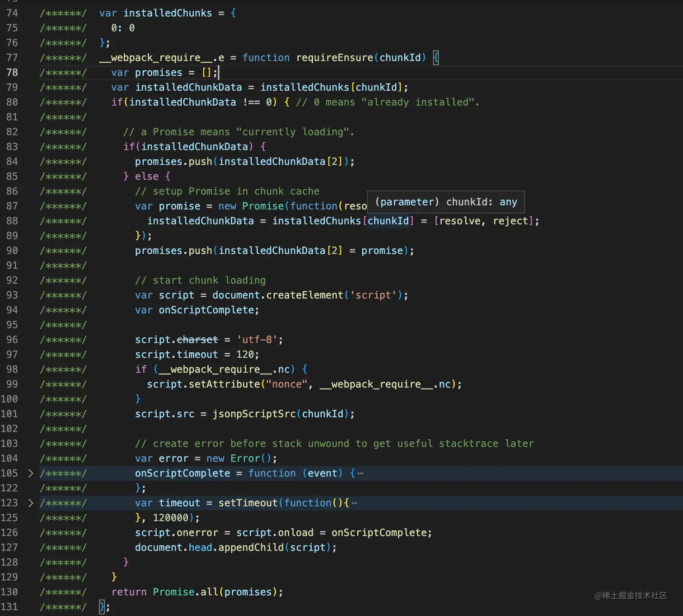The height and width of the screenshot is (616, 683).
Task: Click the value "120000" on line 125
Action: 171,518
